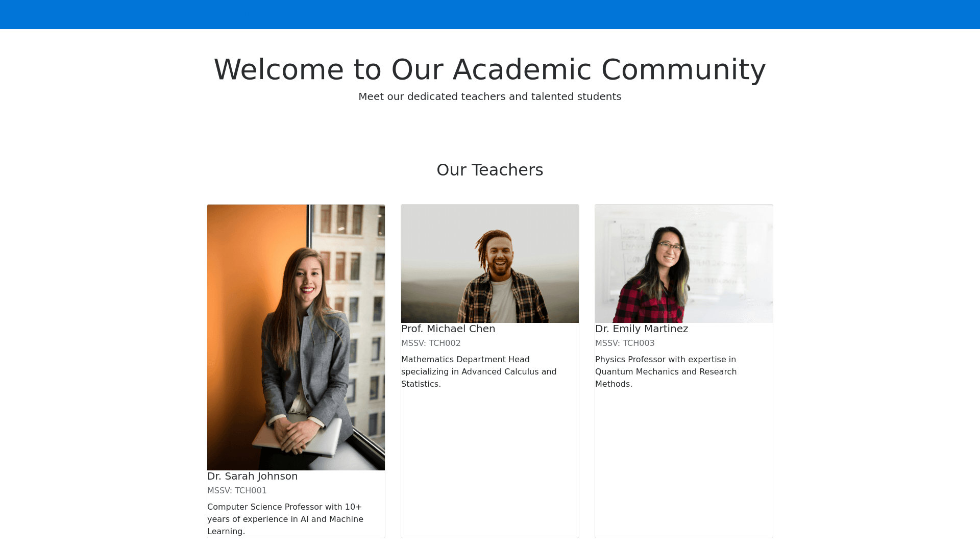
Task: Select the Mathematics Department Head description
Action: 478,371
